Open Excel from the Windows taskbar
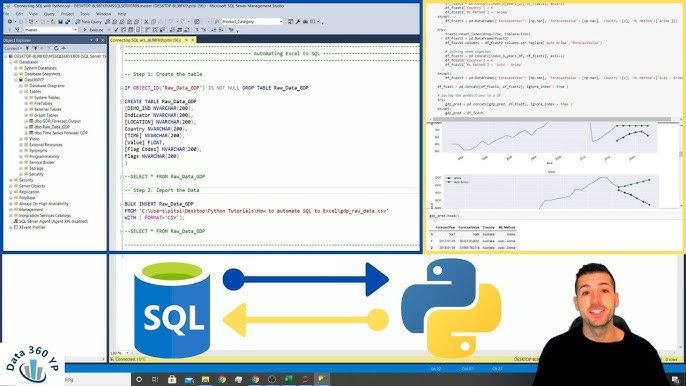This screenshot has width=686, height=386. [288, 379]
